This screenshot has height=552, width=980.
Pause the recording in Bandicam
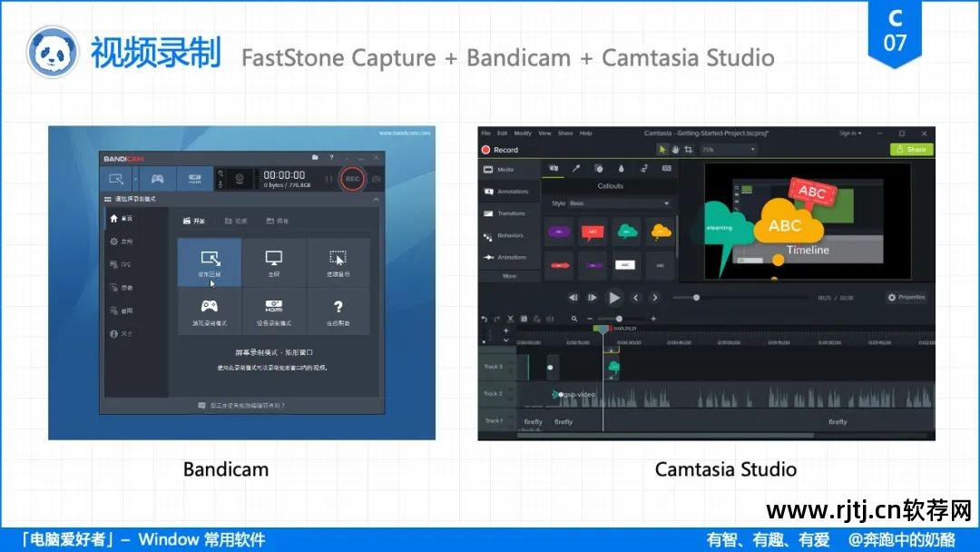[328, 179]
